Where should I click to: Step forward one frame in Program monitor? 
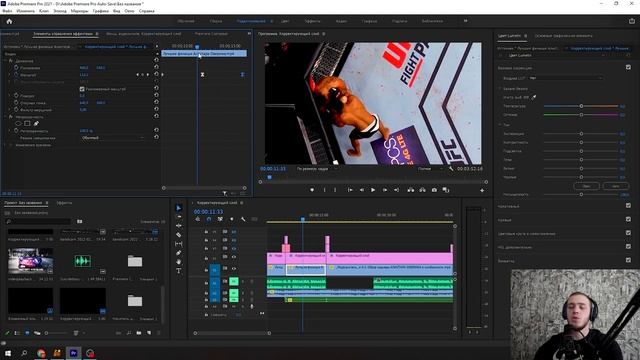tap(384, 190)
